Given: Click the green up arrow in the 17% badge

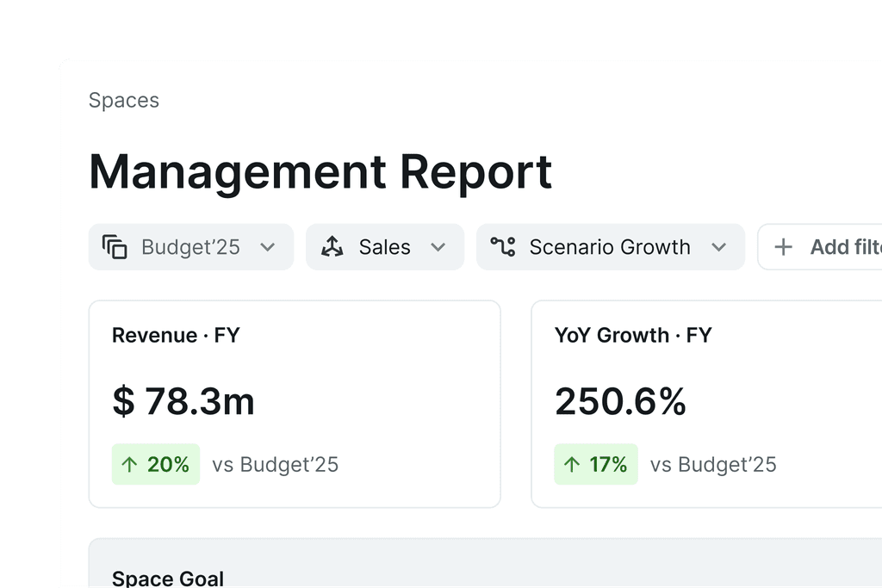Looking at the screenshot, I should click(570, 464).
